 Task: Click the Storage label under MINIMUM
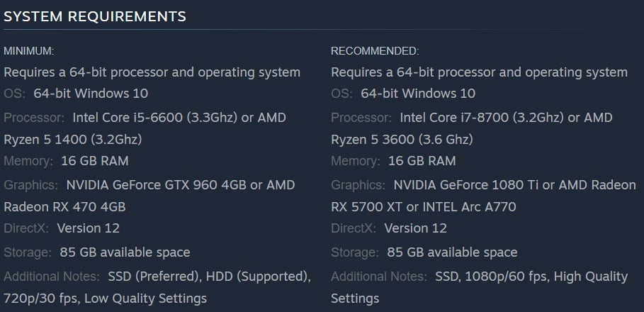click(27, 252)
